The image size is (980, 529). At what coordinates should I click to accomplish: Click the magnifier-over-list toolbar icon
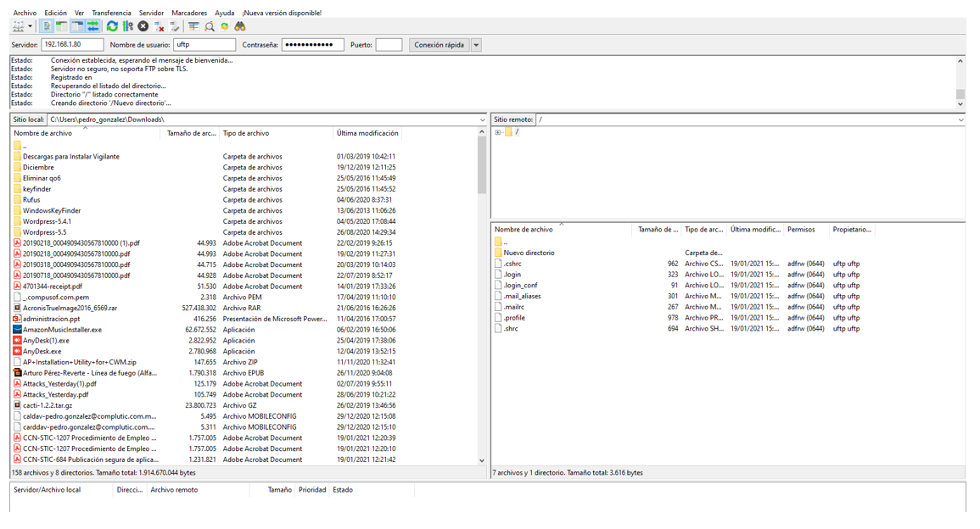click(x=210, y=26)
